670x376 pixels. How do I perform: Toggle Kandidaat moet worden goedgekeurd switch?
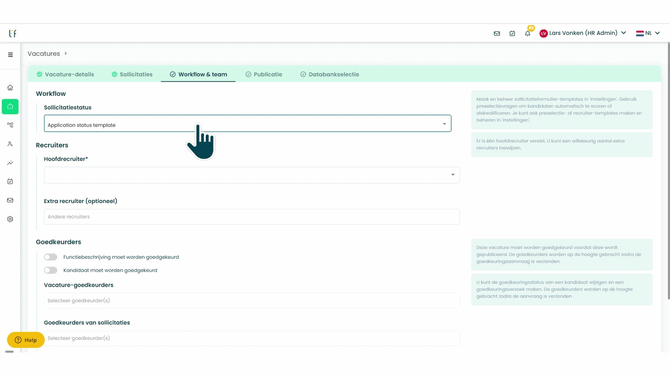50,270
